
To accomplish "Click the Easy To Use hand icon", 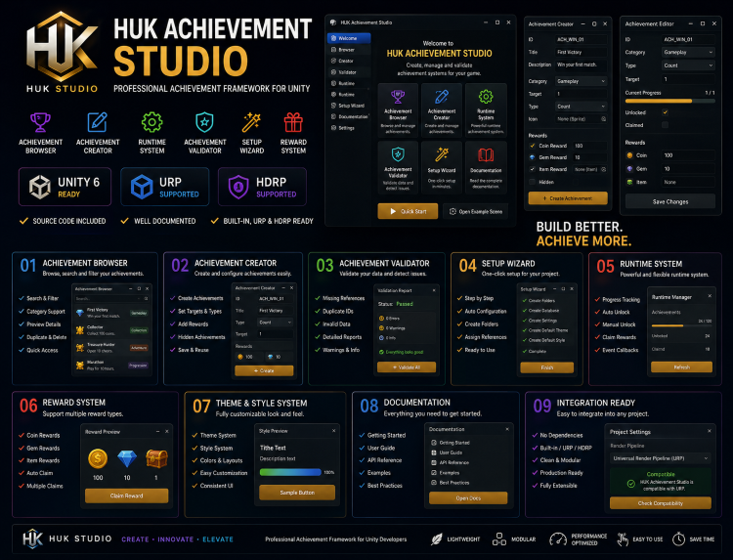I will point(623,539).
